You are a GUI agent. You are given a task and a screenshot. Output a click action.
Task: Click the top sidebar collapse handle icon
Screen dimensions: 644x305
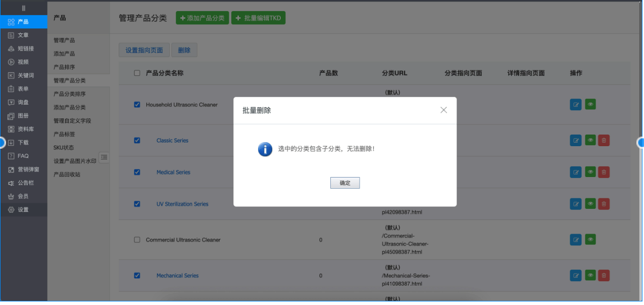tap(23, 8)
